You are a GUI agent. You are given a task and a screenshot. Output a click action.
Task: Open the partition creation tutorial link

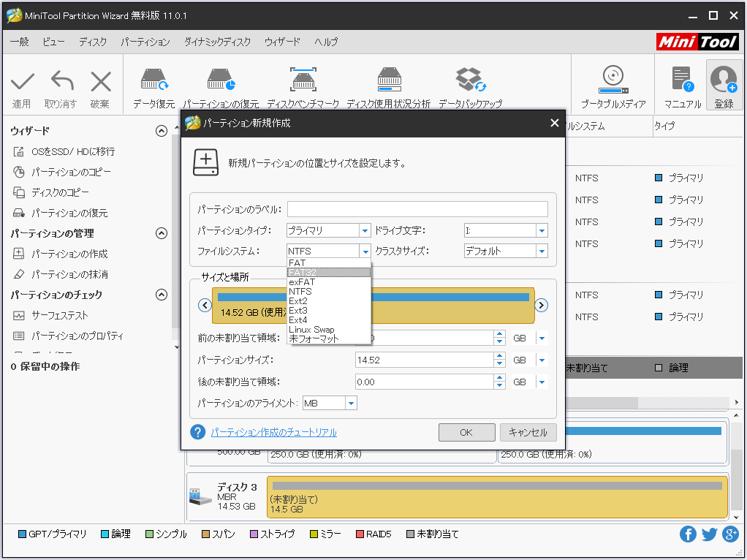274,432
